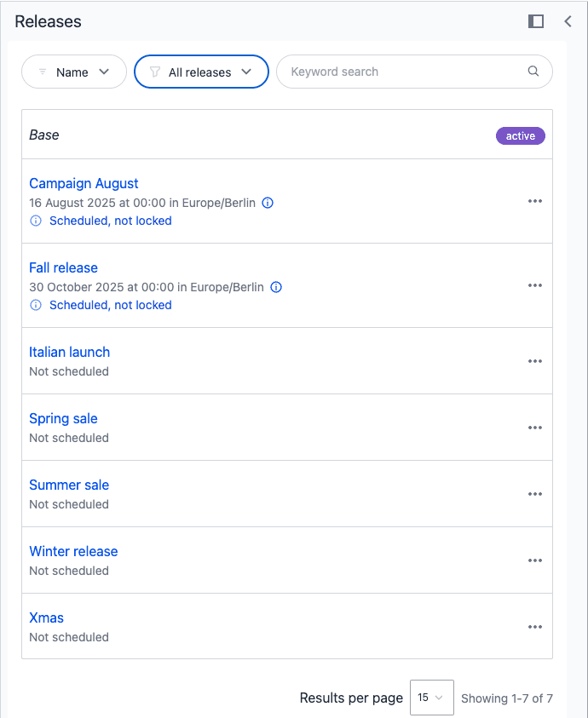588x718 pixels.
Task: Click the active badge on Base
Action: click(520, 136)
